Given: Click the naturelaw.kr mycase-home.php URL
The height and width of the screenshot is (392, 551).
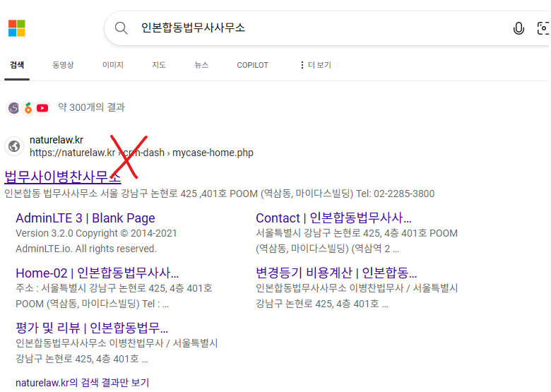Looking at the screenshot, I should pos(141,153).
